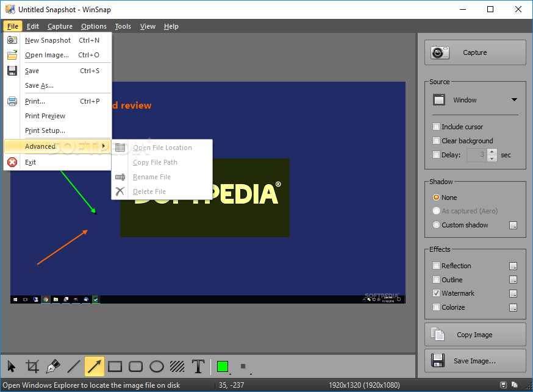
Task: Open the Help menu
Action: 171,26
